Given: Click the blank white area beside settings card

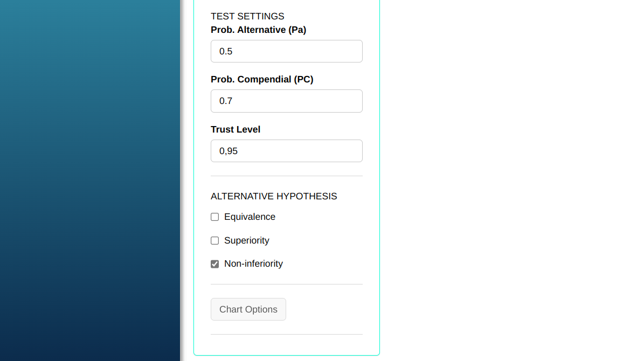Looking at the screenshot, I should tap(512, 180).
